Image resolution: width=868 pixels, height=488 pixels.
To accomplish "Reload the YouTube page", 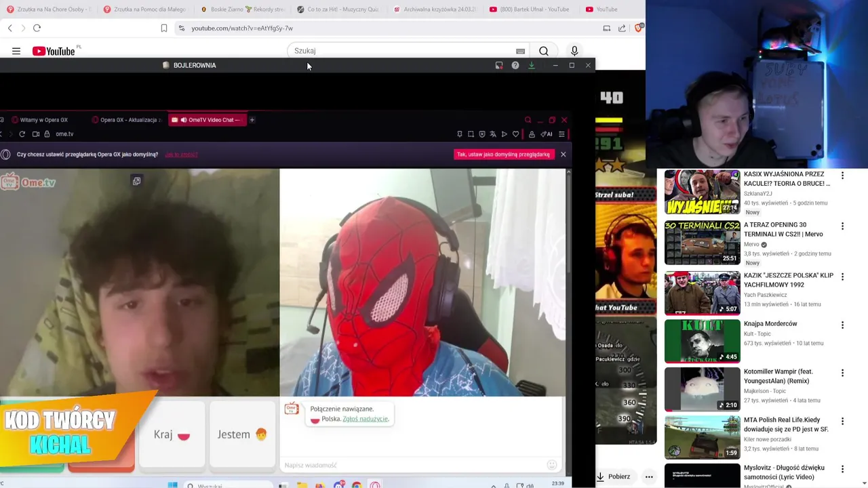I will (37, 28).
